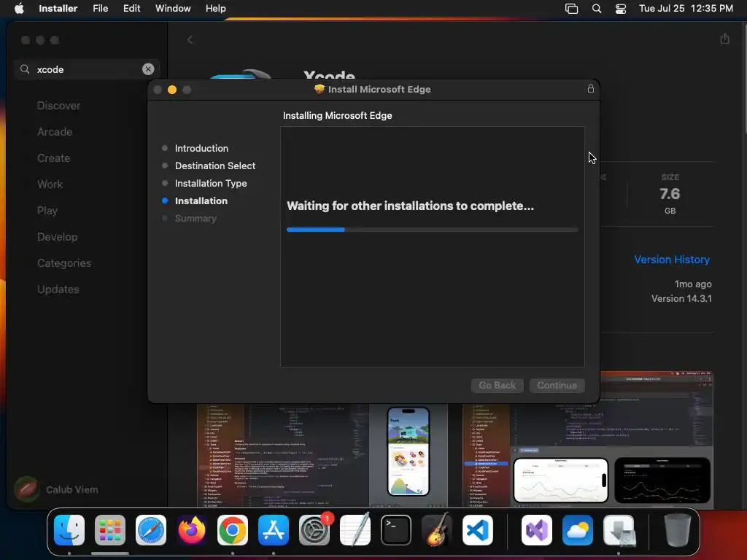Click the Continue button in installer

point(557,385)
